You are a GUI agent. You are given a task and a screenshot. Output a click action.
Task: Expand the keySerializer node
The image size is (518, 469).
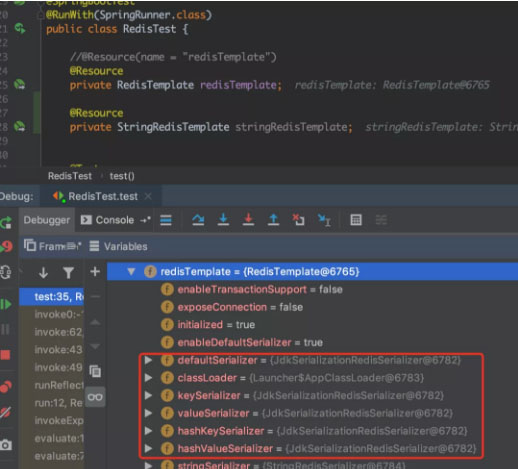pos(148,395)
